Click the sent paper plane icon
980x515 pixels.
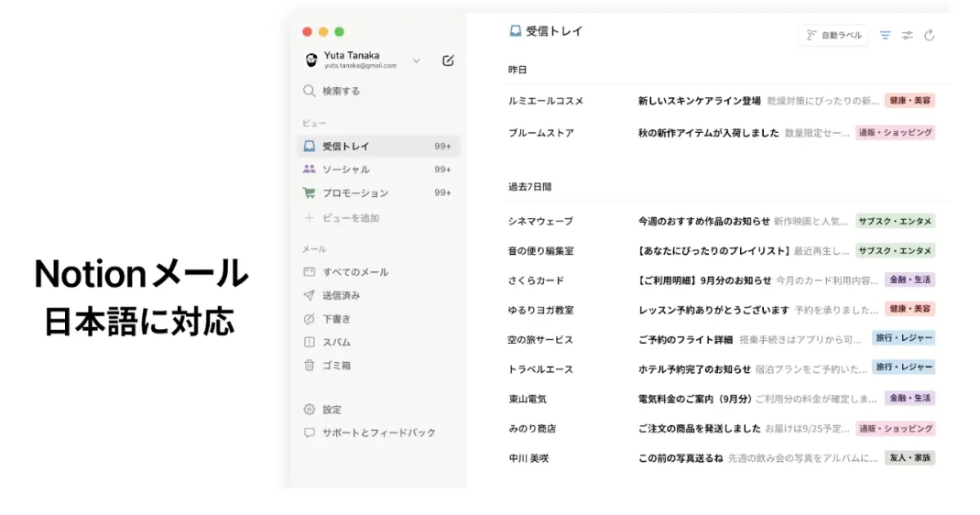coord(309,295)
